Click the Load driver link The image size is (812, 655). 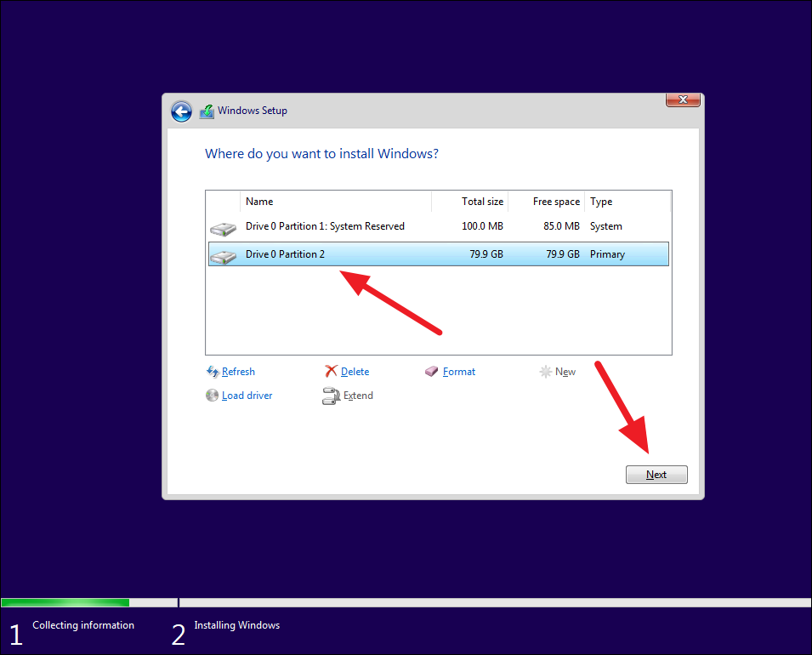click(x=247, y=396)
